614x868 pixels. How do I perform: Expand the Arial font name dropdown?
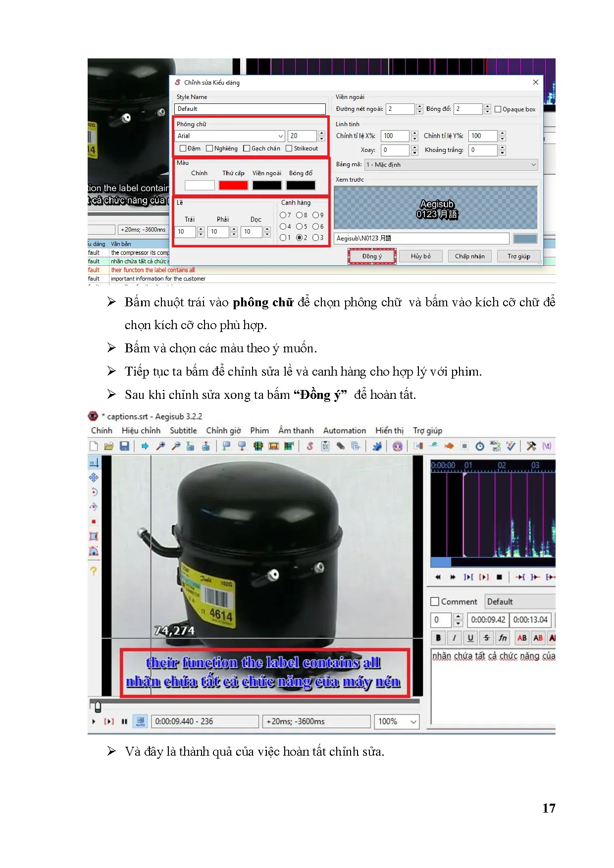[280, 136]
